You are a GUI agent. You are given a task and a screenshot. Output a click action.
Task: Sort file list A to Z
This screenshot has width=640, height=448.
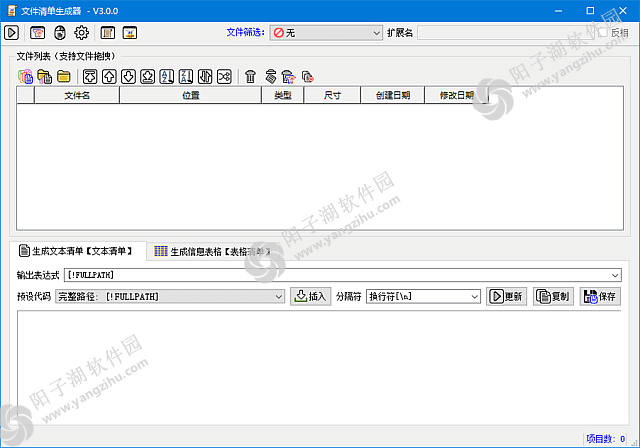tap(167, 76)
